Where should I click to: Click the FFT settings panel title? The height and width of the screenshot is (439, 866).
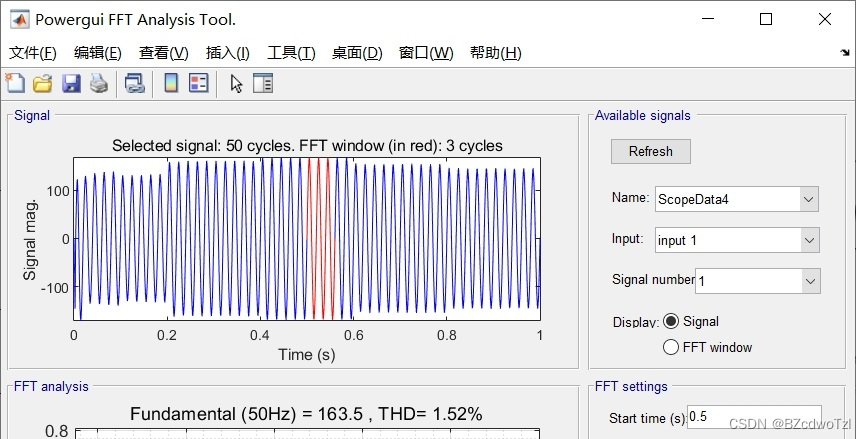tap(631, 387)
